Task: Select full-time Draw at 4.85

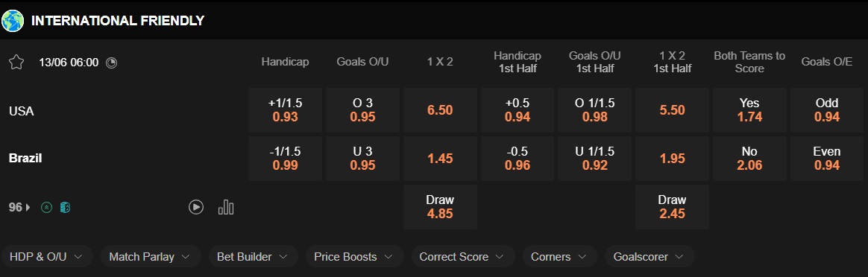Action: coord(440,207)
